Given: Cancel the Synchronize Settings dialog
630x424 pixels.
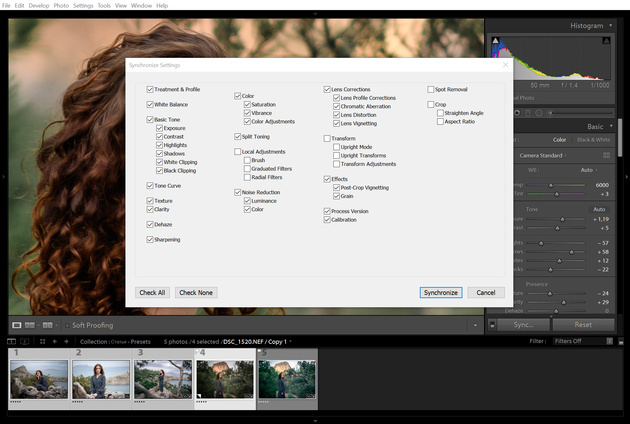Looking at the screenshot, I should 486,293.
